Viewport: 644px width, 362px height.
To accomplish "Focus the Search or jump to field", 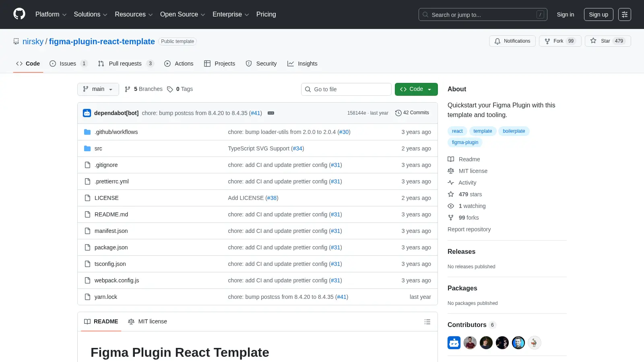I will (x=483, y=14).
